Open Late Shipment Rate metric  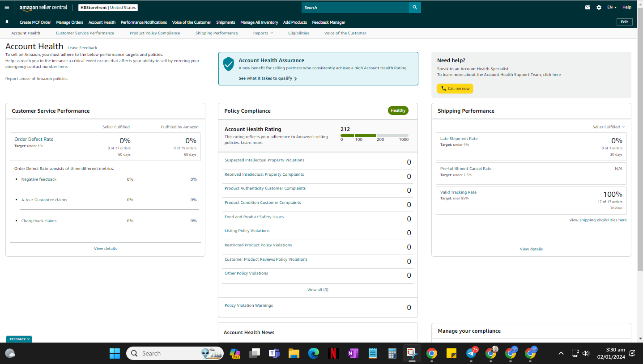pyautogui.click(x=459, y=139)
